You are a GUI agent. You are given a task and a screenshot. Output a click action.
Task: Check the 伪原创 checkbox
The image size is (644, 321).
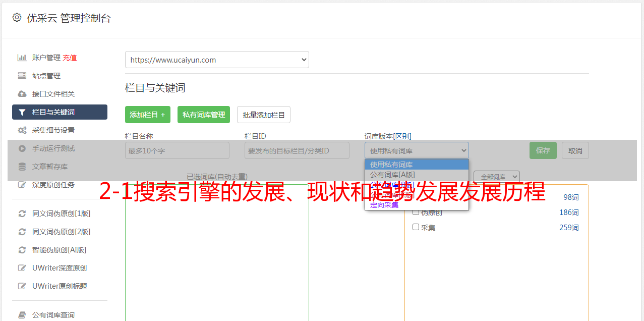pyautogui.click(x=416, y=212)
